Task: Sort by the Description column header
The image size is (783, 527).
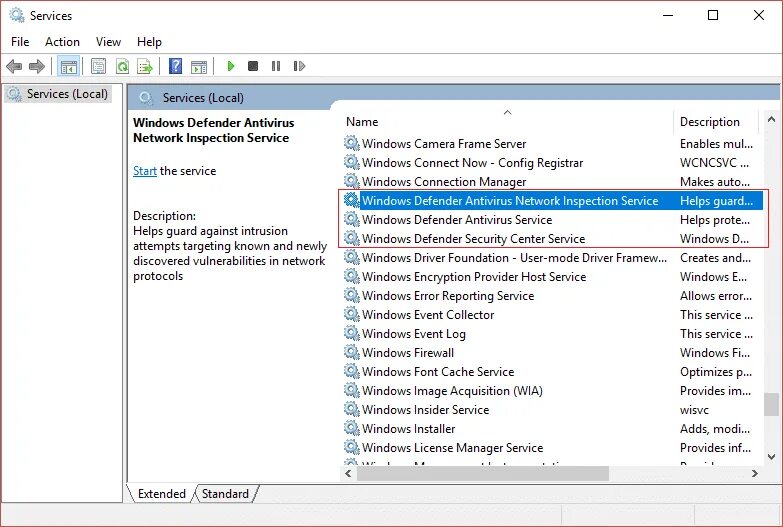Action: 716,121
